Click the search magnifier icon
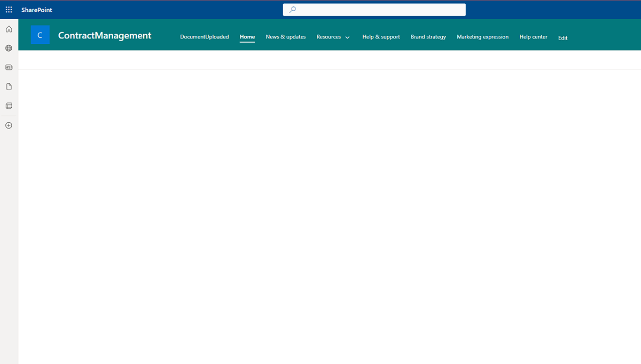 click(x=292, y=9)
